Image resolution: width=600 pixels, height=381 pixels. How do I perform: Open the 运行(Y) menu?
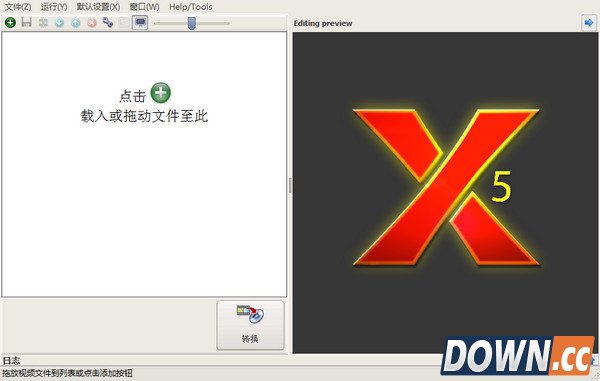coord(54,7)
